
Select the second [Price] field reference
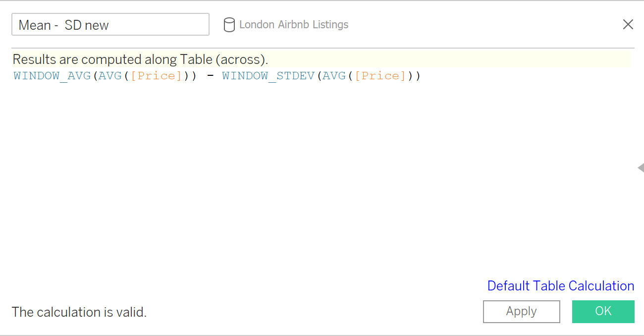[380, 76]
